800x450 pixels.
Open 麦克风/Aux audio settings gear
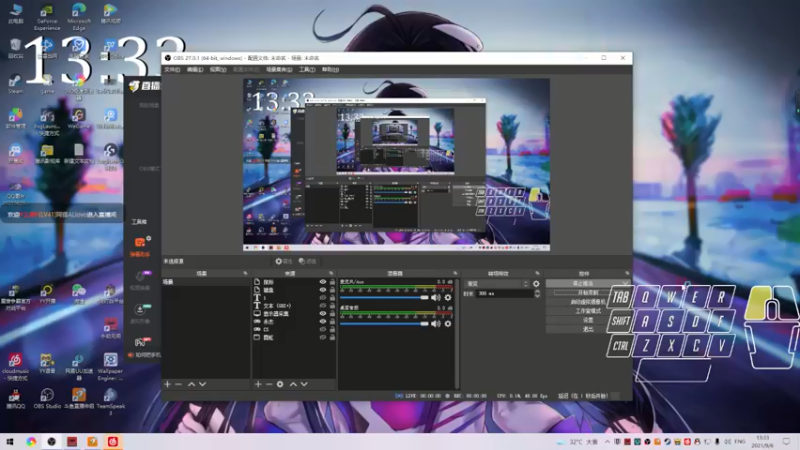tap(448, 297)
